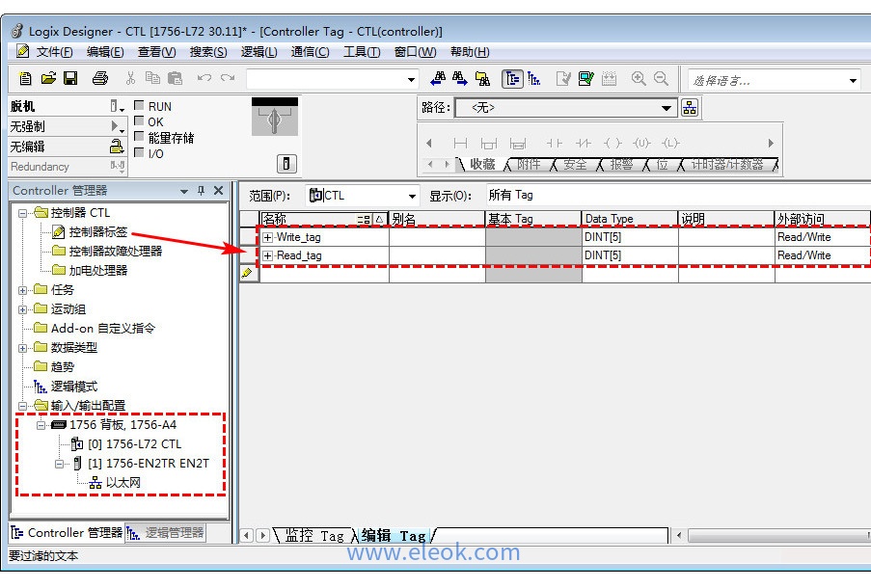
Task: Expand the 任务 tree folder
Action: 22,290
